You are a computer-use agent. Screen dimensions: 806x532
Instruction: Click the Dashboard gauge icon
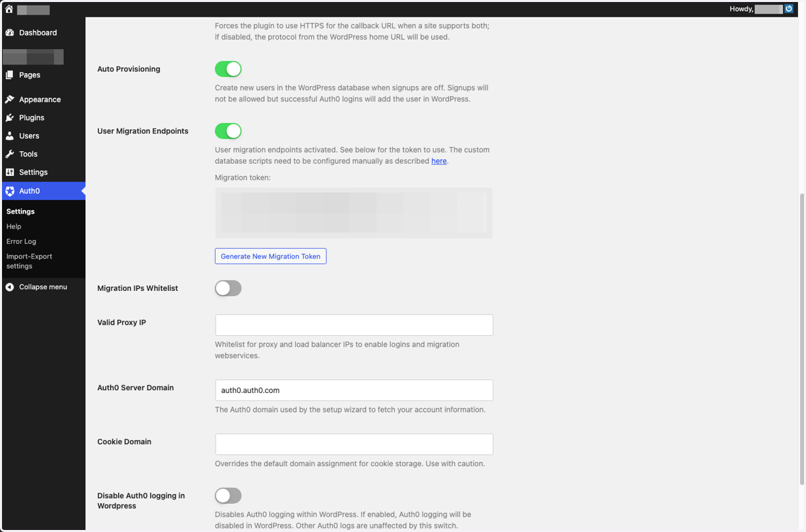[x=9, y=32]
